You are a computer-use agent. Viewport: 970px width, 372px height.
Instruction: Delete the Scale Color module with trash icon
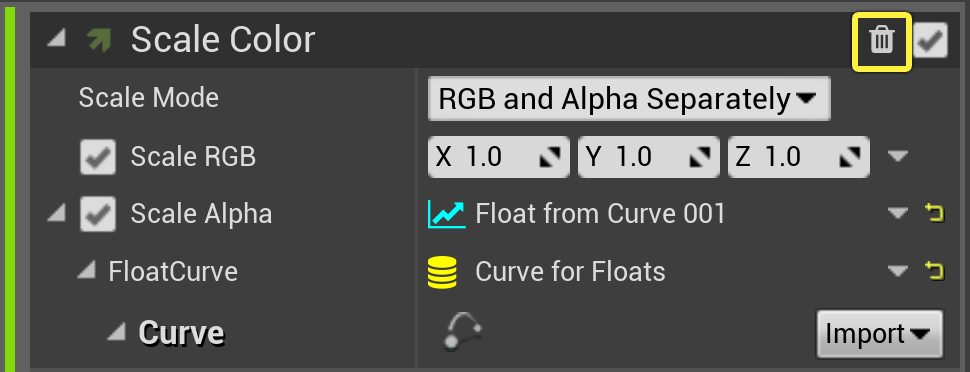coord(882,41)
